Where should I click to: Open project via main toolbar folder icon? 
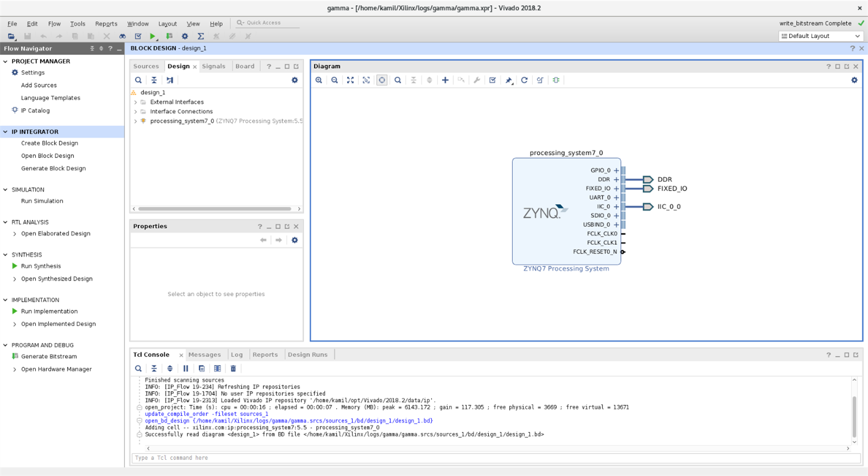(x=11, y=36)
